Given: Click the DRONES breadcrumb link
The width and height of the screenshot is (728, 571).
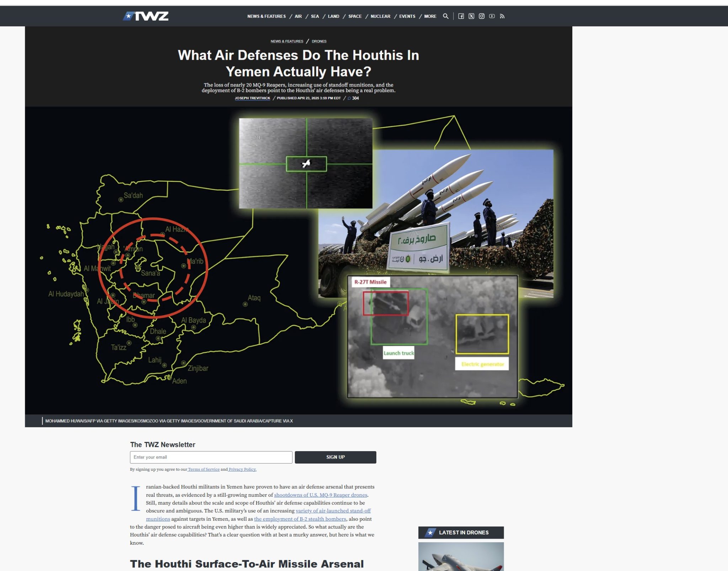Looking at the screenshot, I should click(x=319, y=41).
